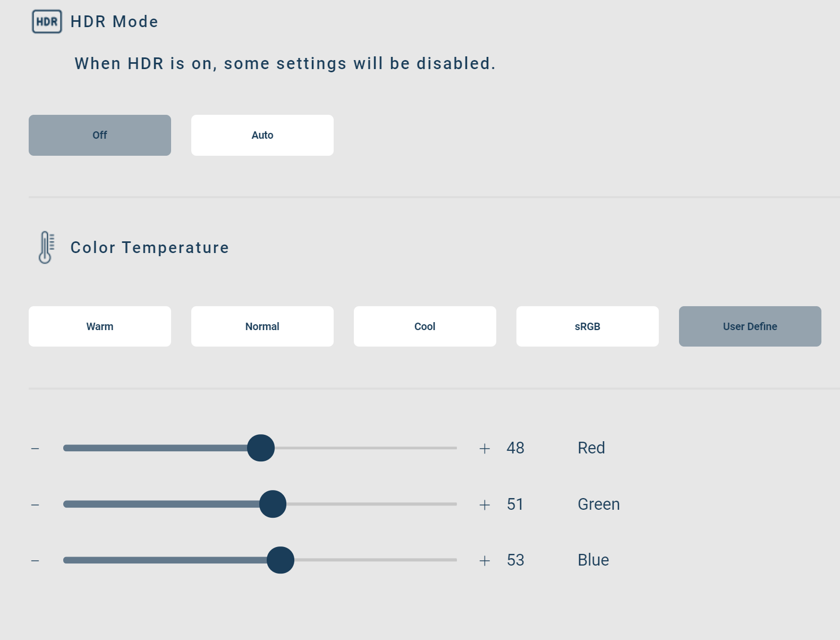Select Warm color temperature
The width and height of the screenshot is (840, 640).
100,326
